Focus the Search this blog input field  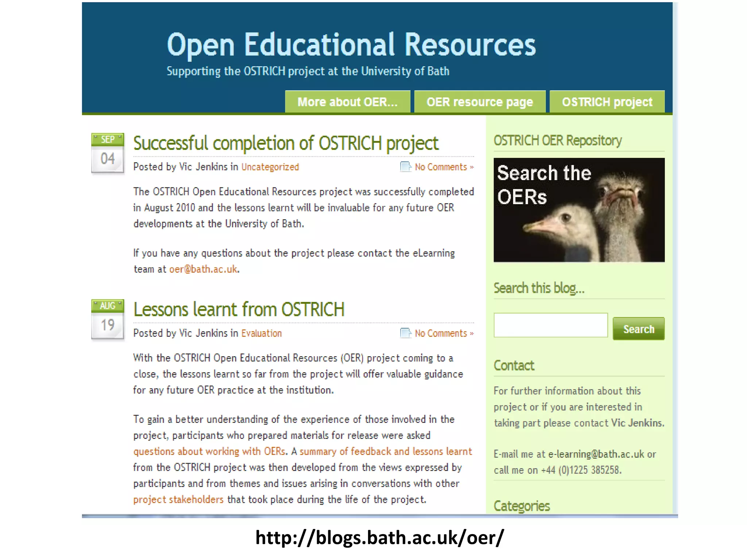[551, 325]
